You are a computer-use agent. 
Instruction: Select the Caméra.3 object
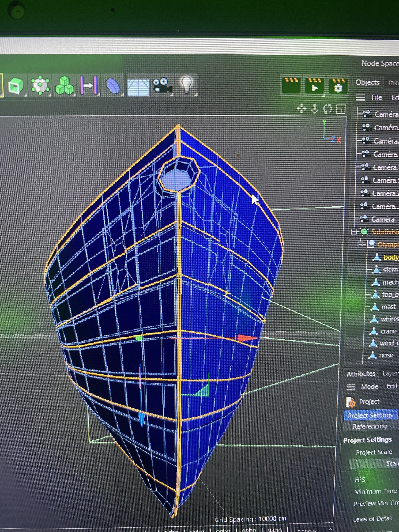[385, 206]
